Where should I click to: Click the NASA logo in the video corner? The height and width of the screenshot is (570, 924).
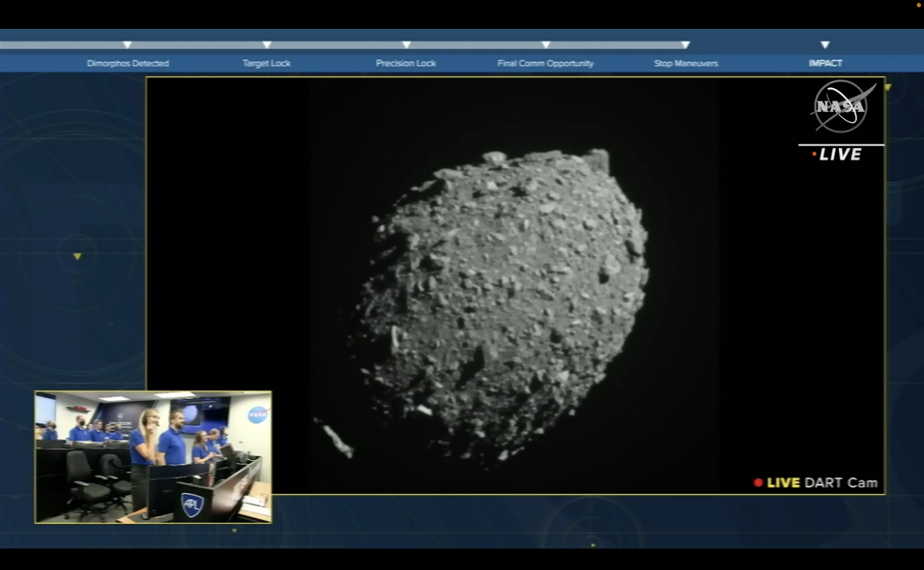coord(842,107)
